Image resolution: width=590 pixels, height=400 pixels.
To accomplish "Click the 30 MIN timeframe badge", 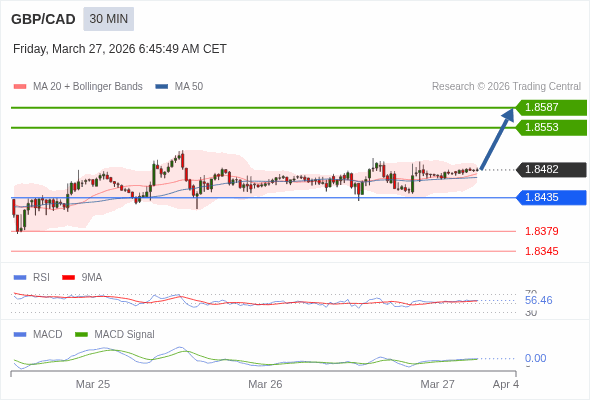I will [108, 19].
